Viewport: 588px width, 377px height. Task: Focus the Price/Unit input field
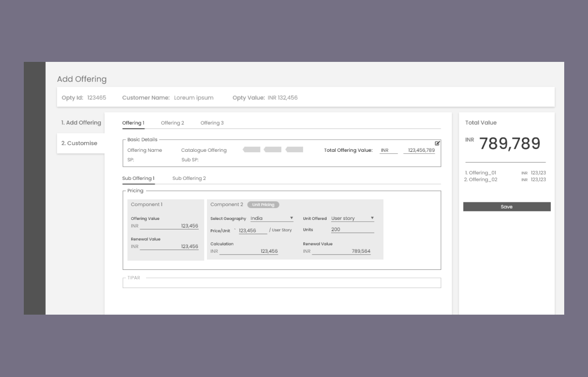(253, 230)
